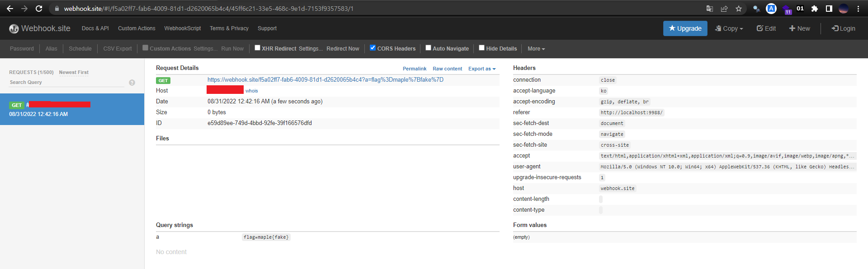Click the sec-fetch-mode value navigate
The height and width of the screenshot is (269, 868).
[x=612, y=134]
